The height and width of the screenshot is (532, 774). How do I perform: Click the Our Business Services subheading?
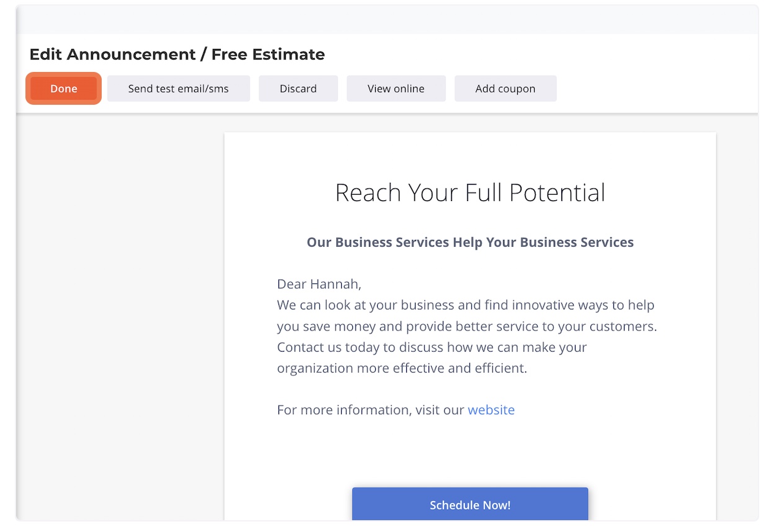470,242
